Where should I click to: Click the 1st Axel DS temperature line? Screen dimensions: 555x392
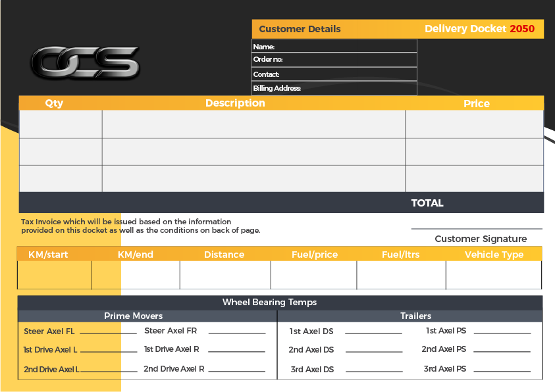click(373, 331)
